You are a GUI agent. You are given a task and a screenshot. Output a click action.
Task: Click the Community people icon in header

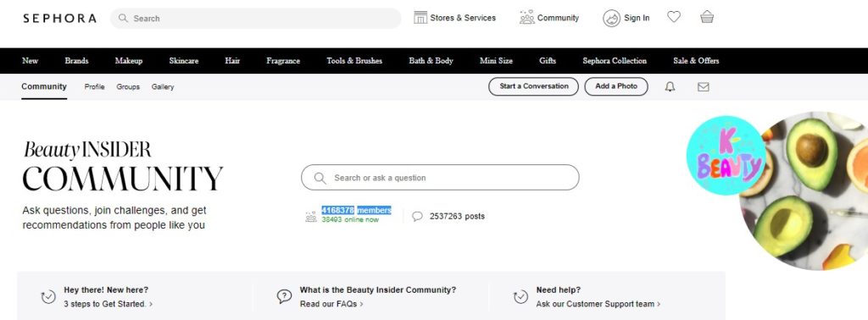(527, 18)
